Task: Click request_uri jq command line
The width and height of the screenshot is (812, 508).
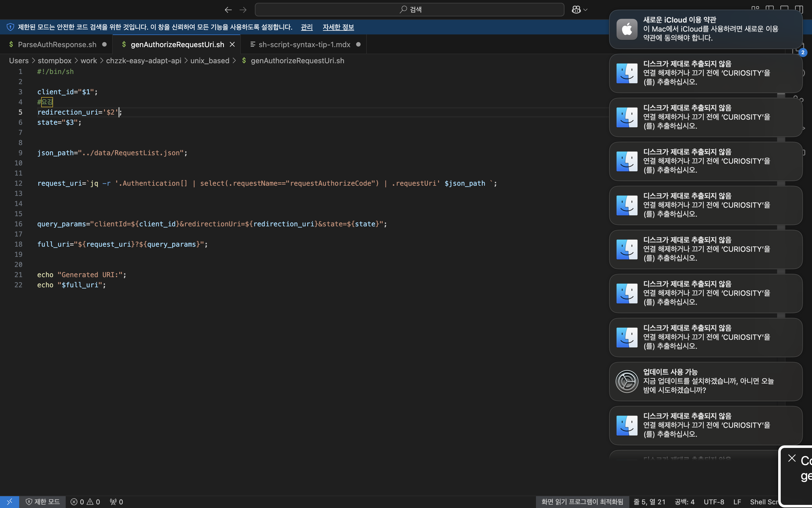Action: (267, 183)
